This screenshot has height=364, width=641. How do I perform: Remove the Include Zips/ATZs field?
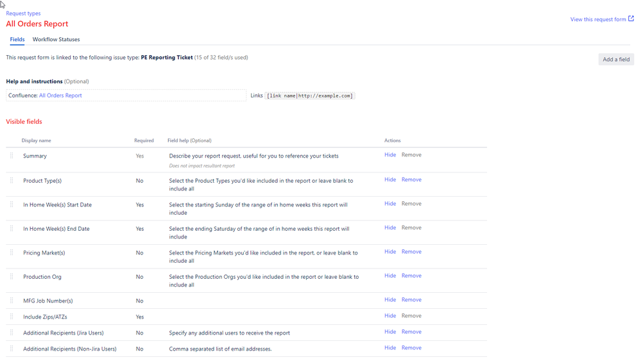tap(411, 316)
